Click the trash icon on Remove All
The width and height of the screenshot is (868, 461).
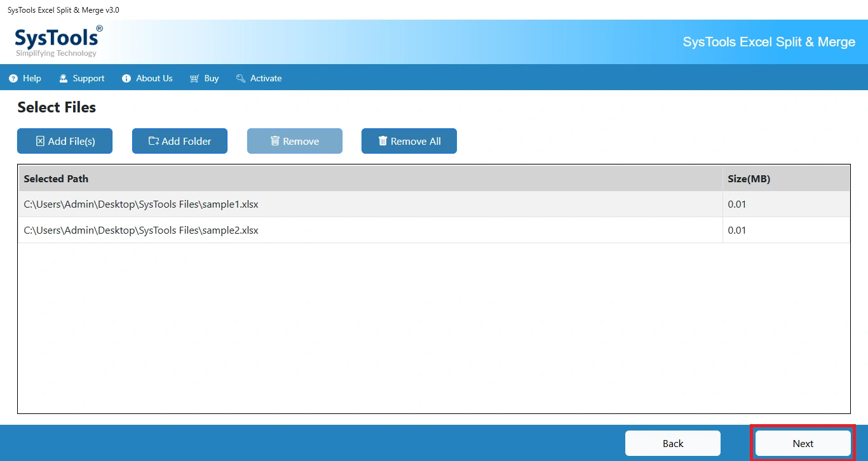pyautogui.click(x=383, y=141)
